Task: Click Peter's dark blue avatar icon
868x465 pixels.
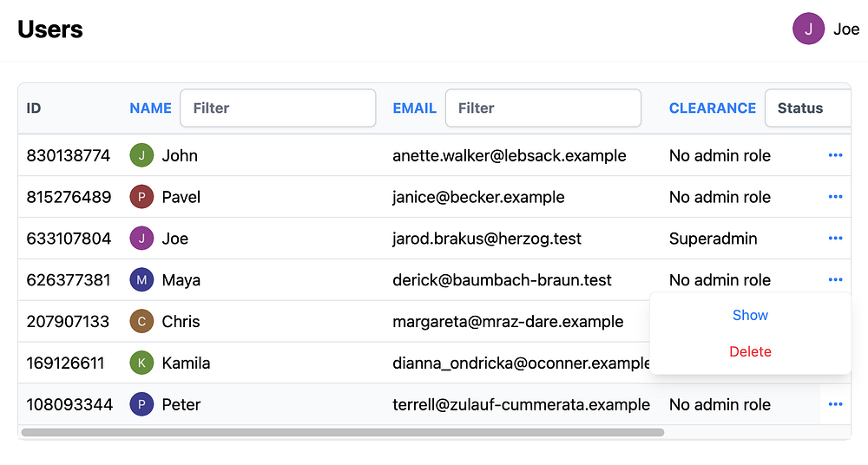Action: click(x=141, y=404)
